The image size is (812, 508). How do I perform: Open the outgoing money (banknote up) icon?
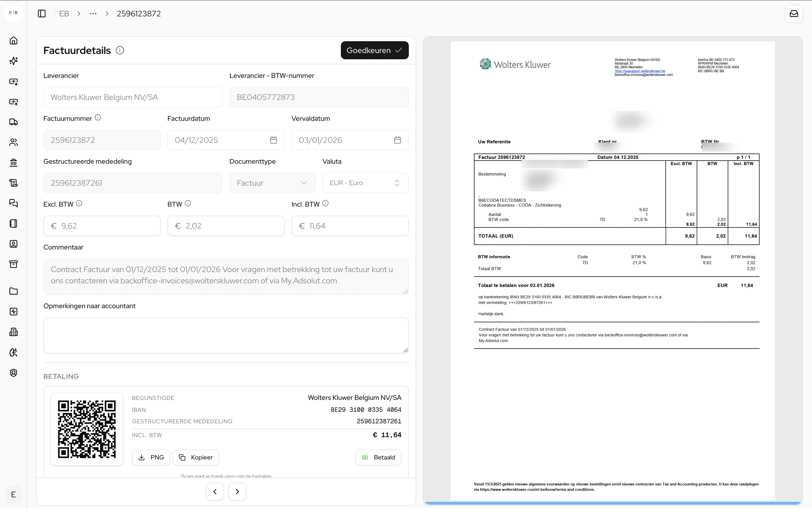[x=14, y=102]
